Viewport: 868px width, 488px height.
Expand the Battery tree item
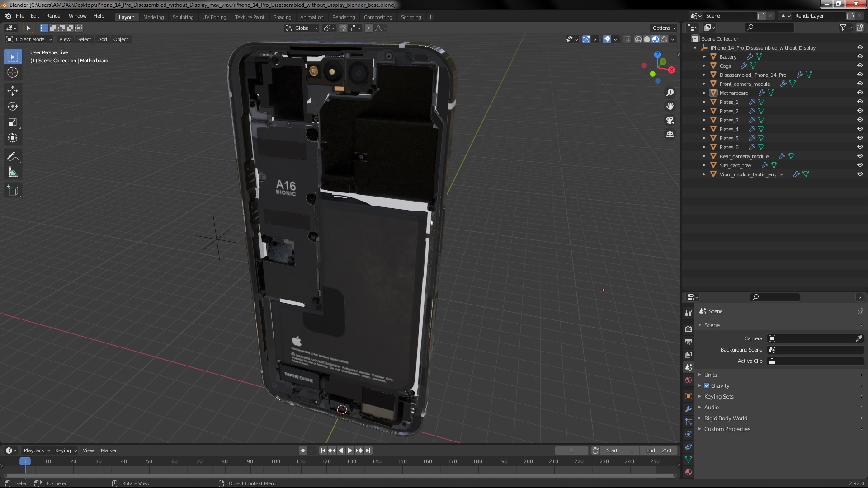[x=704, y=57]
